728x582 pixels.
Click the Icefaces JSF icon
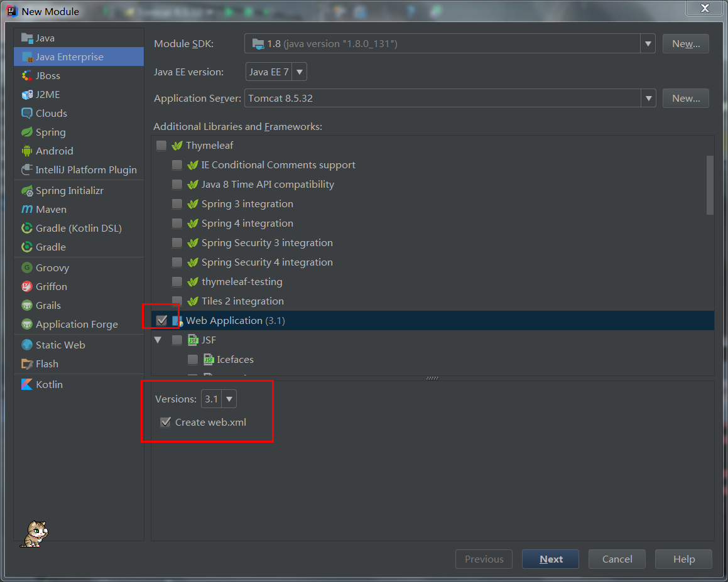(x=209, y=360)
